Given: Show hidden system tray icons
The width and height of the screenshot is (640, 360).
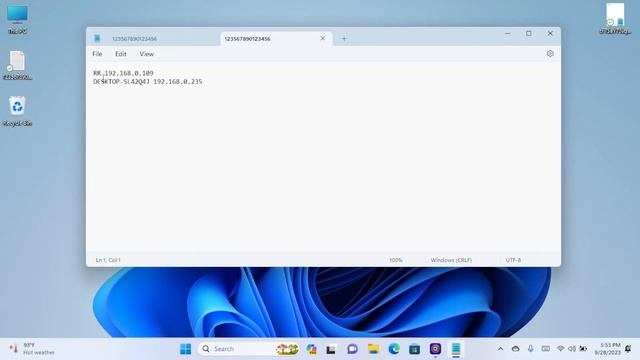Looking at the screenshot, I should click(x=500, y=349).
